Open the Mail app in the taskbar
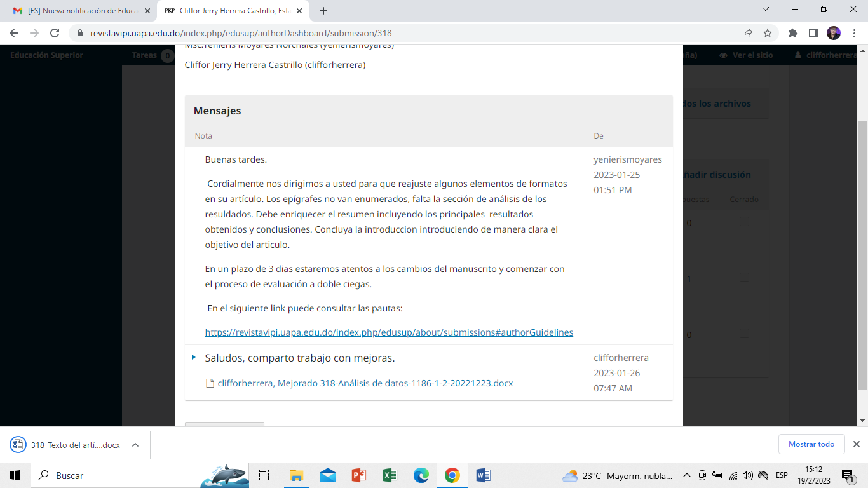868x488 pixels. (x=328, y=475)
